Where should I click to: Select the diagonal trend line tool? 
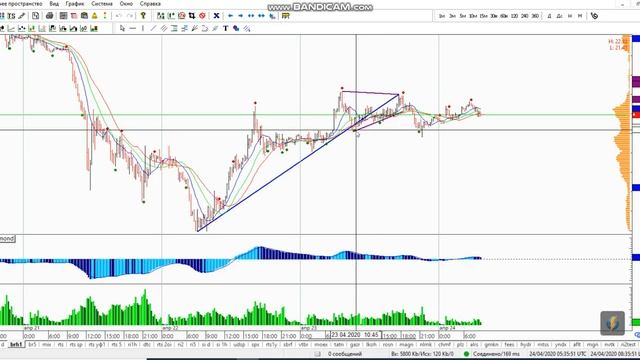153,28
